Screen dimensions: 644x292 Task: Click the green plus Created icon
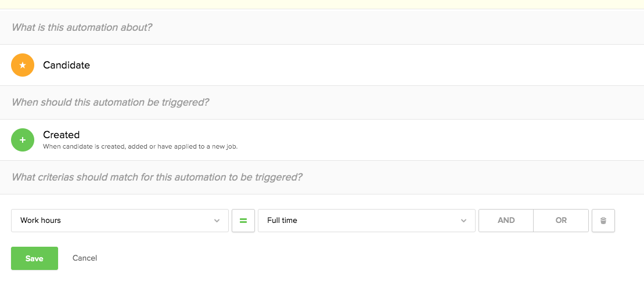[x=23, y=140]
